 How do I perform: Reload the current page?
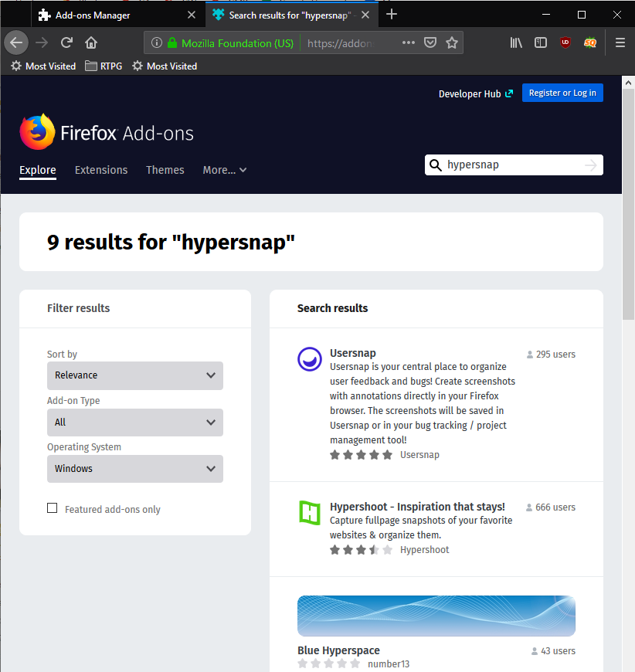click(x=66, y=42)
